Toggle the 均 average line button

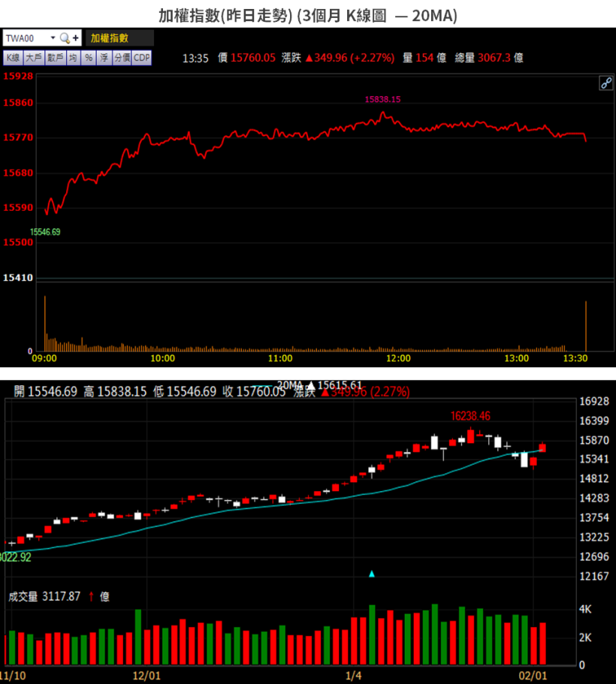point(74,58)
